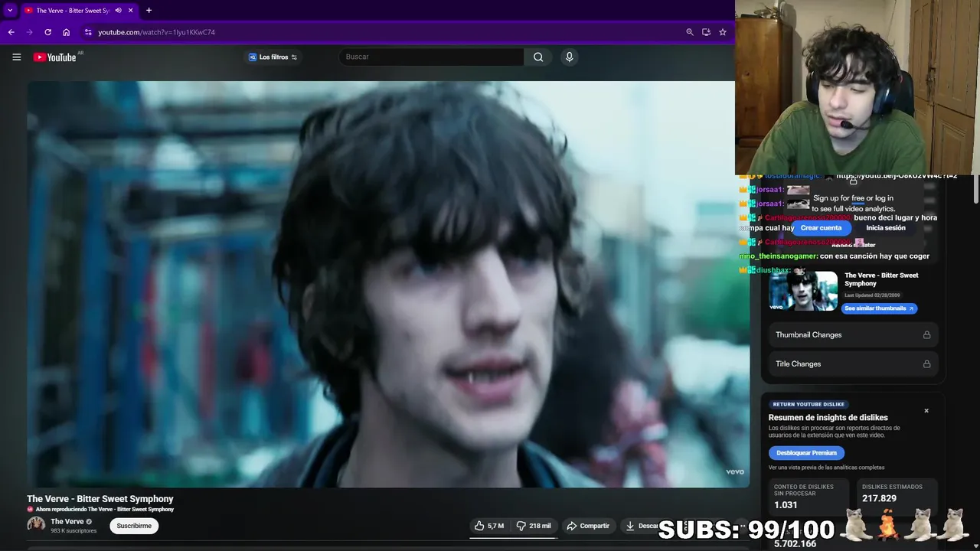980x551 pixels.
Task: Close the dislike insights panel
Action: point(926,411)
